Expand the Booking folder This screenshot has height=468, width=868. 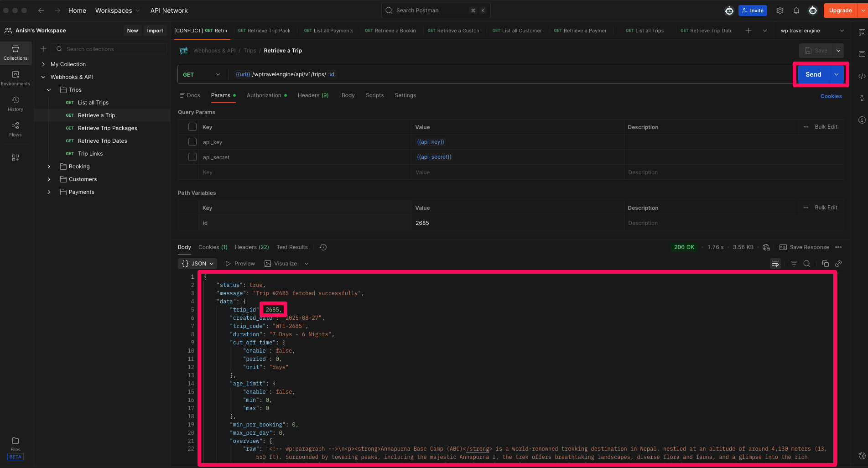click(49, 166)
